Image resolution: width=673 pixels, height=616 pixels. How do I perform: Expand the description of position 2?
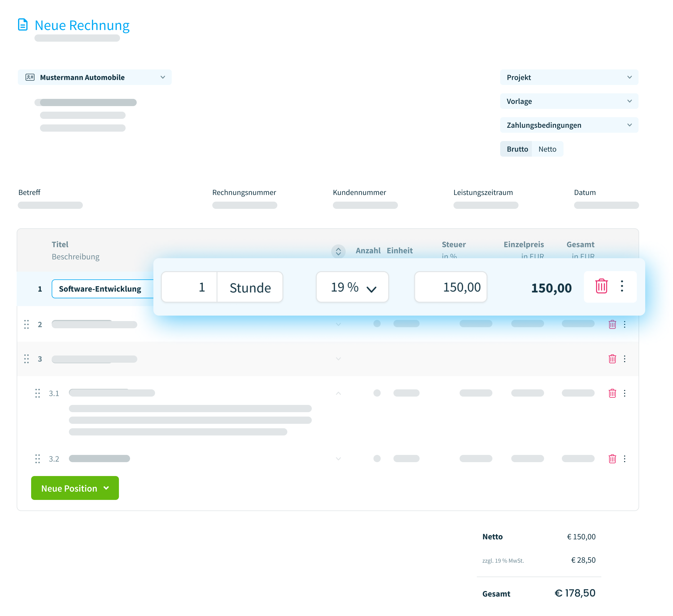[x=338, y=324]
